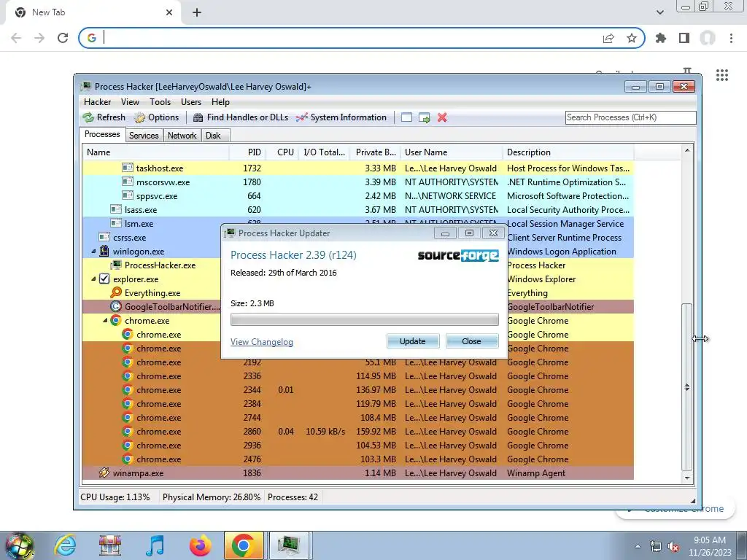Select the taskhost.exe process icon

pos(127,168)
